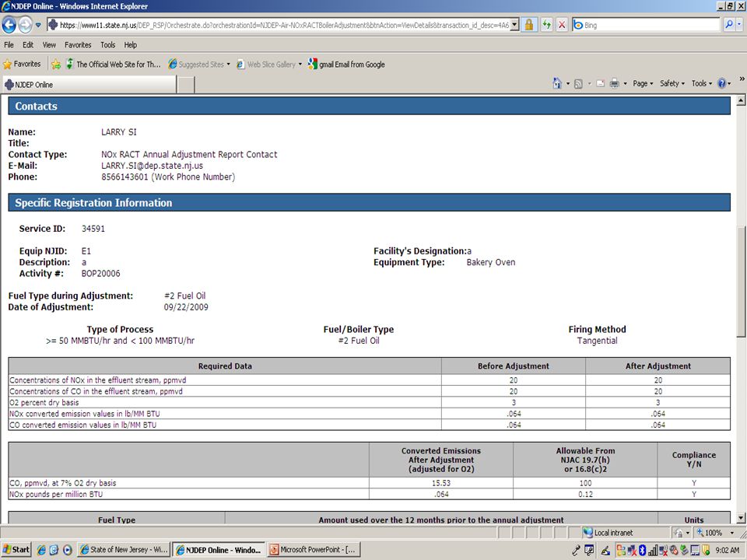Click the page scrollbar down arrow
Screen dimensions: 747x560
(741, 518)
